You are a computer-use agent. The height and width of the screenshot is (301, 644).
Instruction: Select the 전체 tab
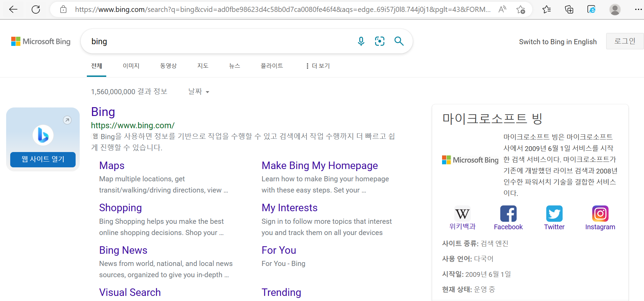click(x=97, y=66)
